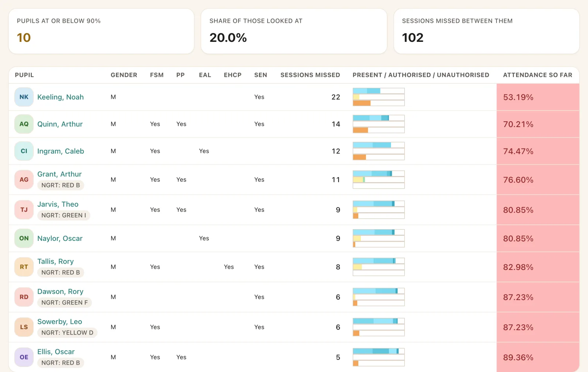
Task: Click the Pupil column header
Action: (24, 75)
